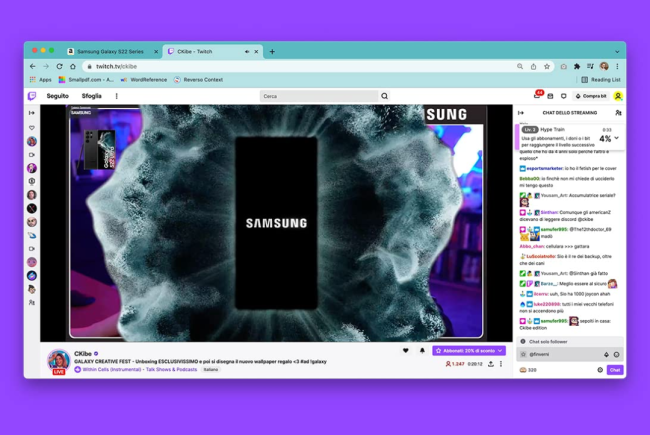Open the Seguito navigation item
The width and height of the screenshot is (650, 435).
58,96
